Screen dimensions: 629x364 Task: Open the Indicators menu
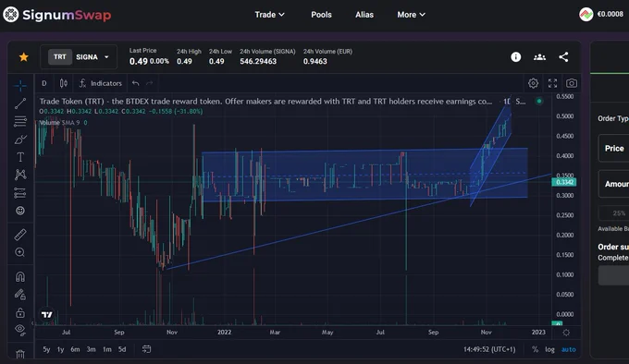pyautogui.click(x=100, y=83)
